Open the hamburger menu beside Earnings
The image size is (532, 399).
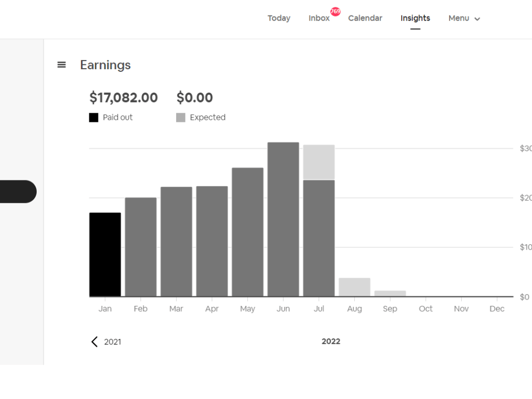(61, 64)
